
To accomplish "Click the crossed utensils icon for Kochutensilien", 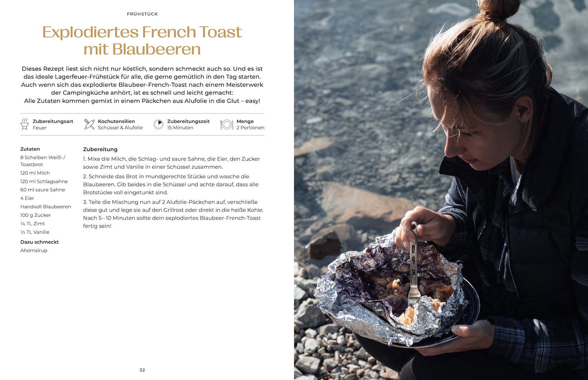I will coord(90,124).
